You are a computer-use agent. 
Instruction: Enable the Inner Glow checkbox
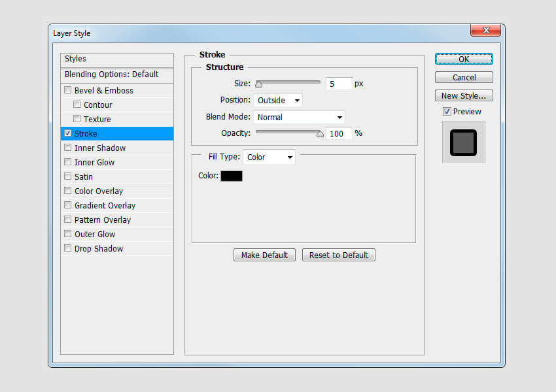(x=68, y=162)
